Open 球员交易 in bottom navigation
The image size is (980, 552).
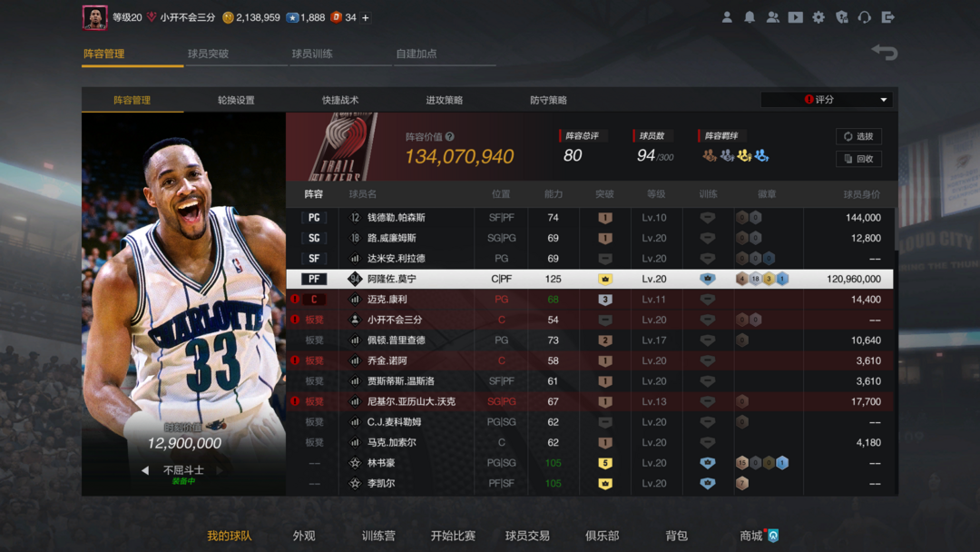(x=527, y=536)
